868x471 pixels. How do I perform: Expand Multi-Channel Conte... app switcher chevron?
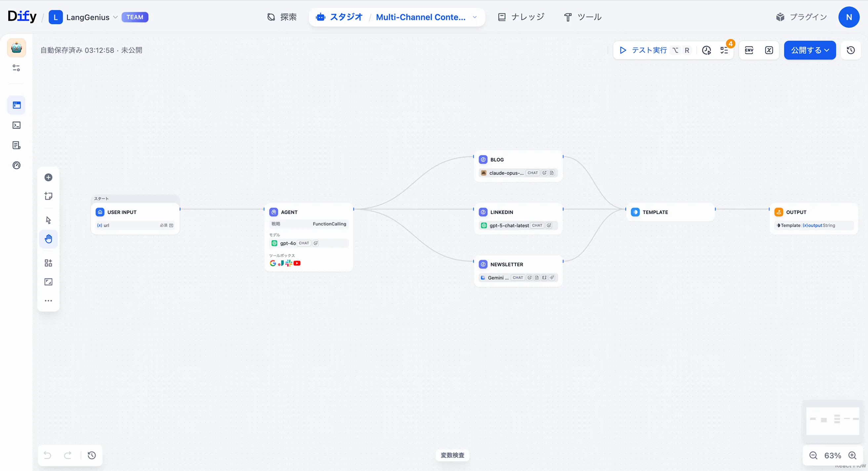tap(475, 17)
